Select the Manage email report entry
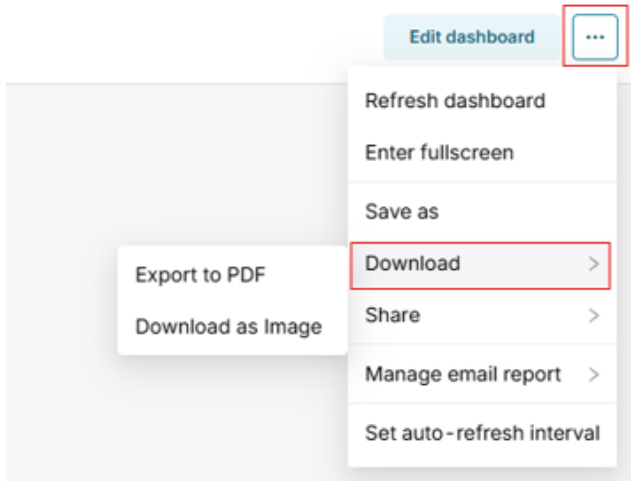This screenshot has height=491, width=640. [x=462, y=375]
